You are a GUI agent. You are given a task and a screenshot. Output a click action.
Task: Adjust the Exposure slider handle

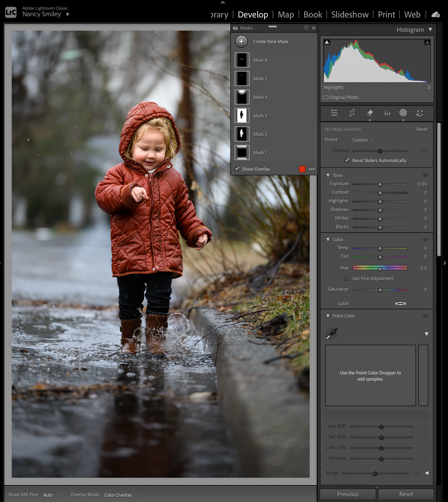(x=380, y=184)
